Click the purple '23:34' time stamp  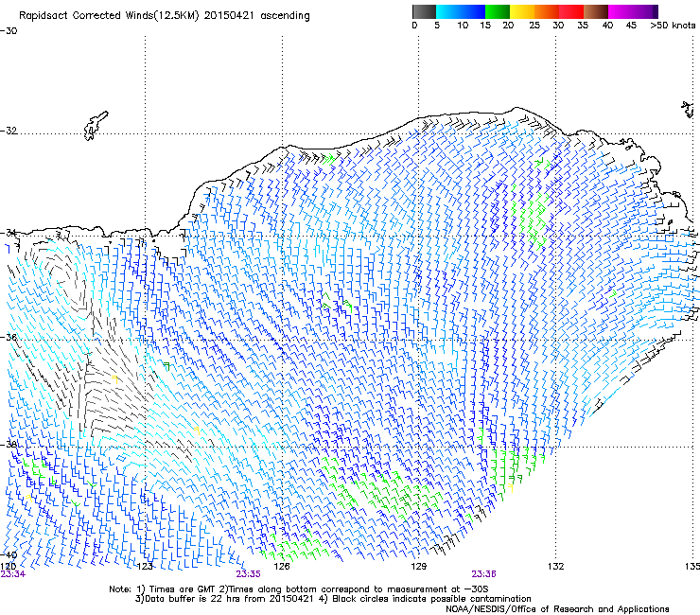[x=13, y=574]
